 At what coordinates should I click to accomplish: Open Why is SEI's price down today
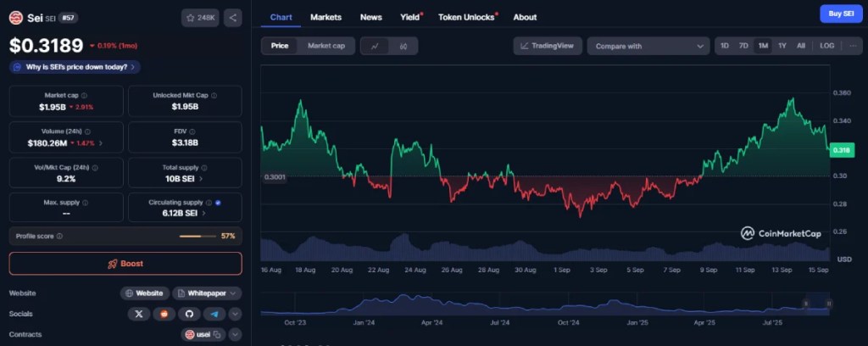click(75, 67)
